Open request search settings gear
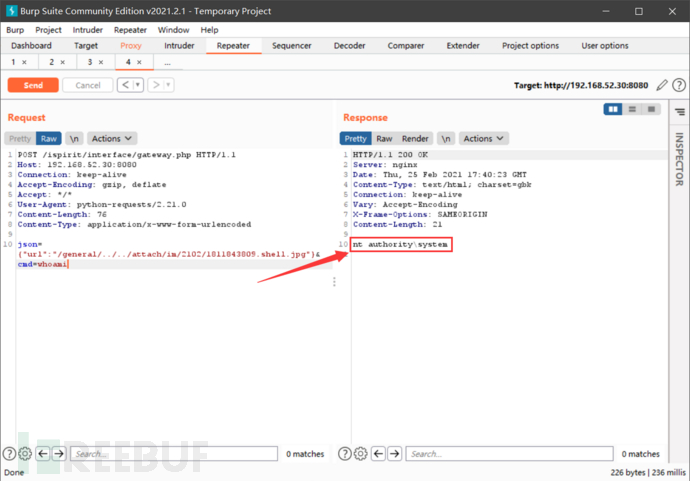 coord(25,453)
